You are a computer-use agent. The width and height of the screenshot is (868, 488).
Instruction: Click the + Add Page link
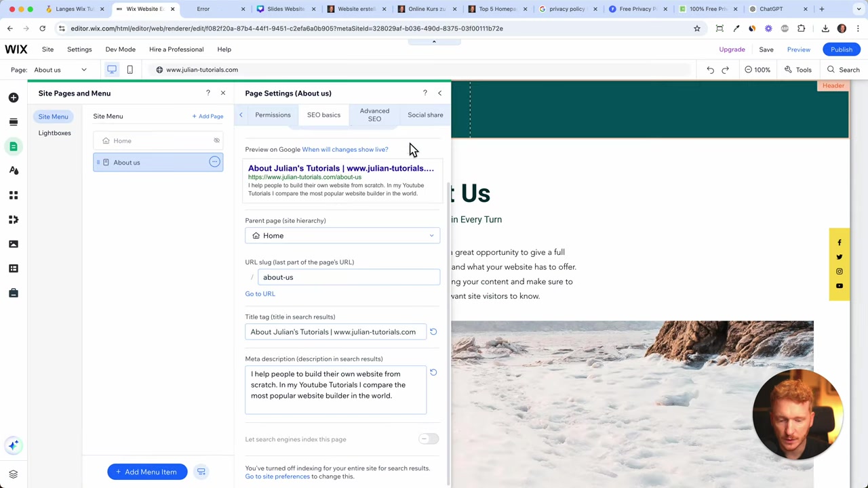[x=208, y=117]
